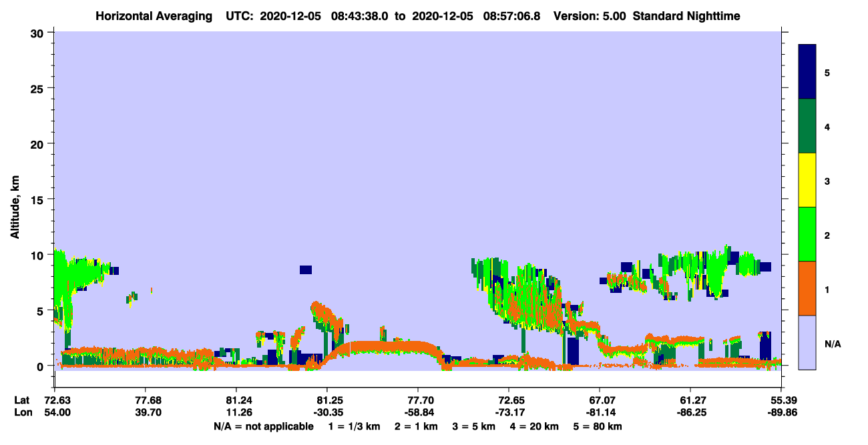The height and width of the screenshot is (445, 868).
Task: Click the '2 = 1 km' legend text
Action: tap(417, 426)
